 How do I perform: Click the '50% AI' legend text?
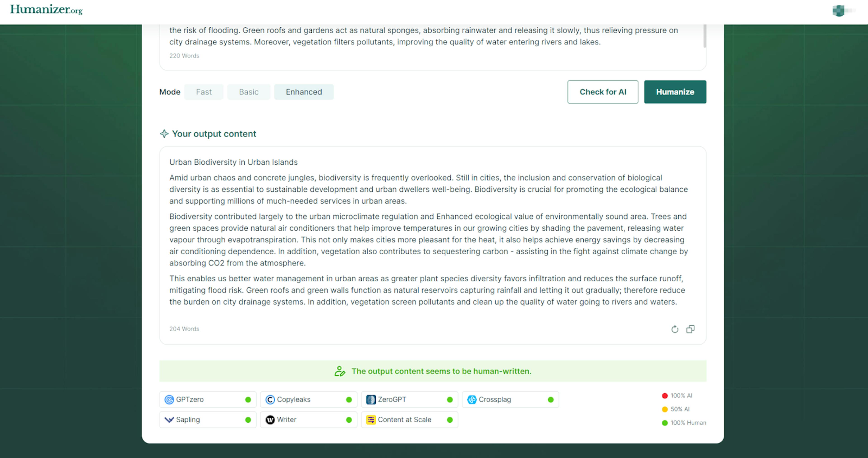[x=680, y=409]
